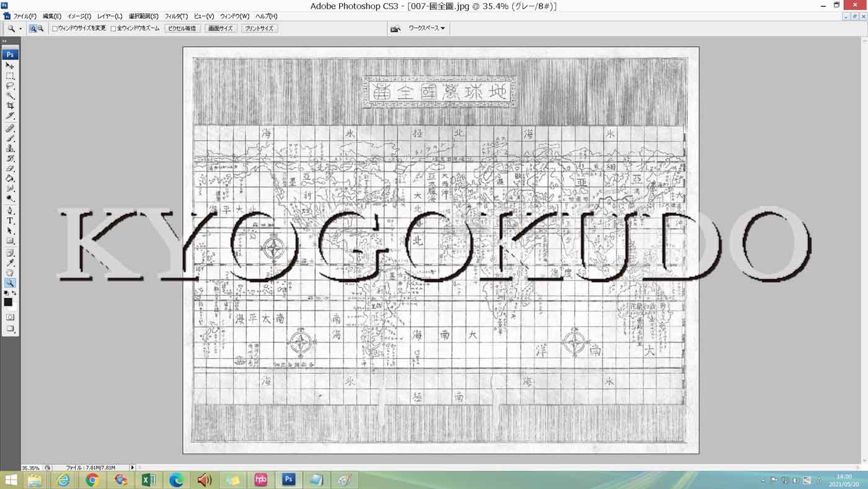Screen dimensions: 868x489
Task: Open the ビュー(V) menu
Action: click(204, 16)
